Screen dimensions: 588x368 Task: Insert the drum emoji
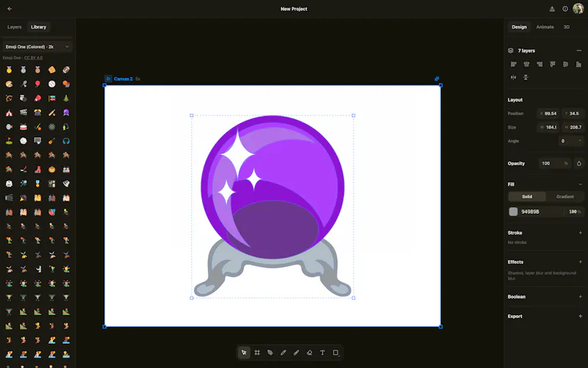coord(24,126)
